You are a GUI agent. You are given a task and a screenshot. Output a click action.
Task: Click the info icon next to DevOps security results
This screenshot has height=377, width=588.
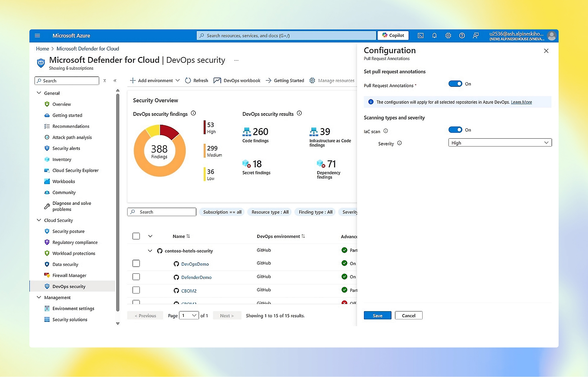(x=299, y=113)
